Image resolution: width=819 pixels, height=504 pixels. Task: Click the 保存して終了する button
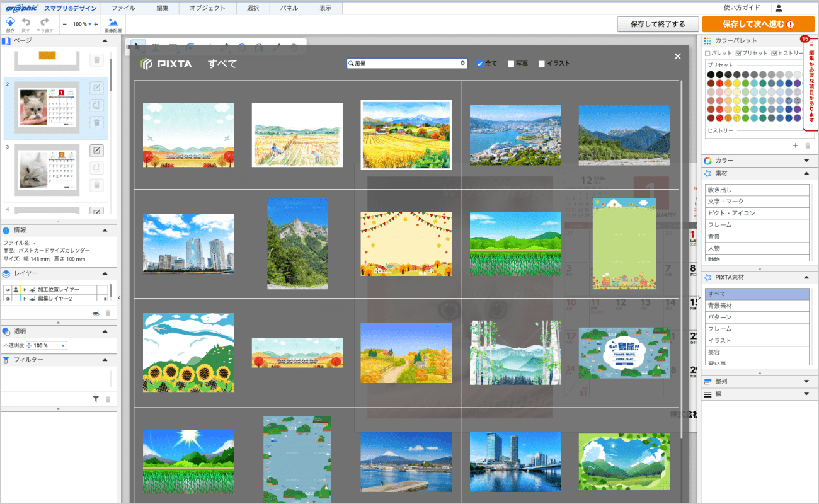point(658,24)
